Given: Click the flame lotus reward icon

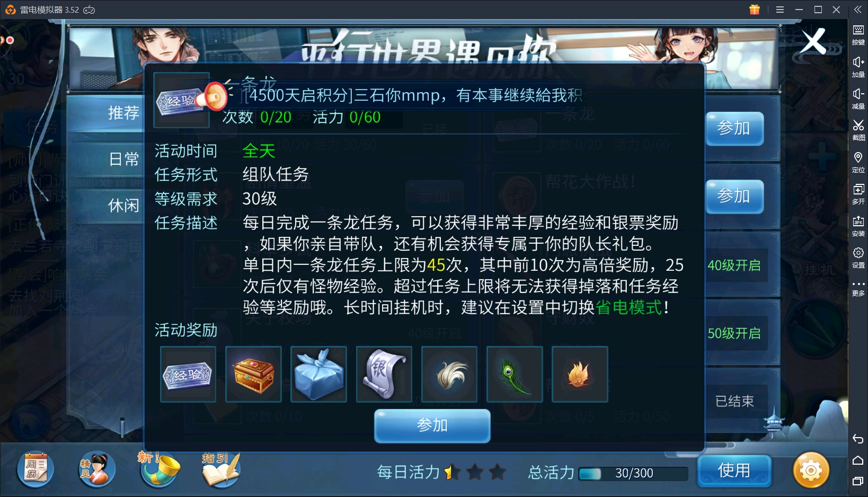Looking at the screenshot, I should [x=580, y=375].
